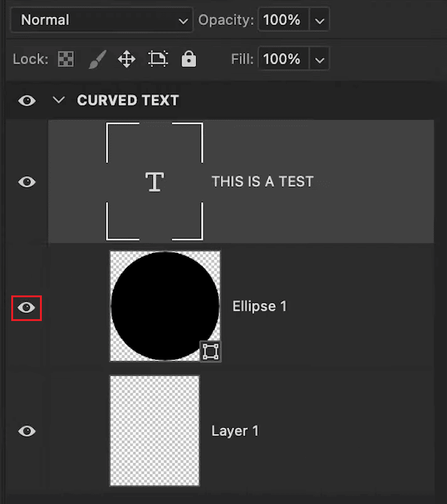
Task: Enable Lock all via the padlock icon
Action: (x=189, y=59)
